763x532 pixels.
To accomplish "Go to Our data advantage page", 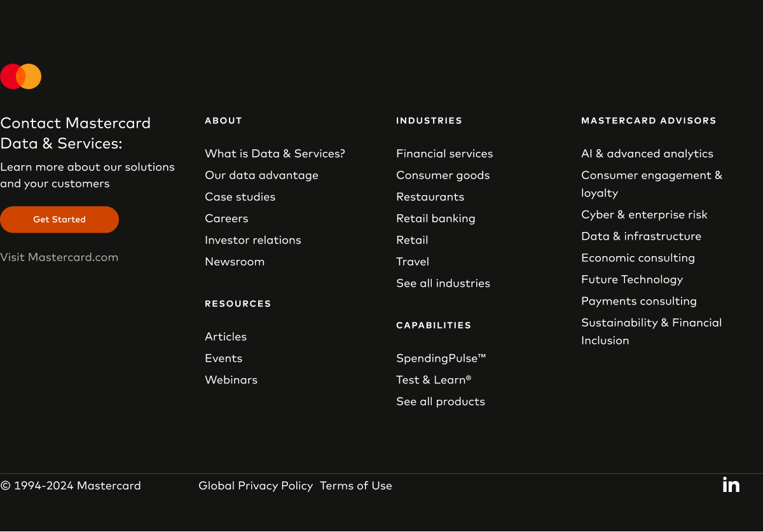I will [x=261, y=175].
